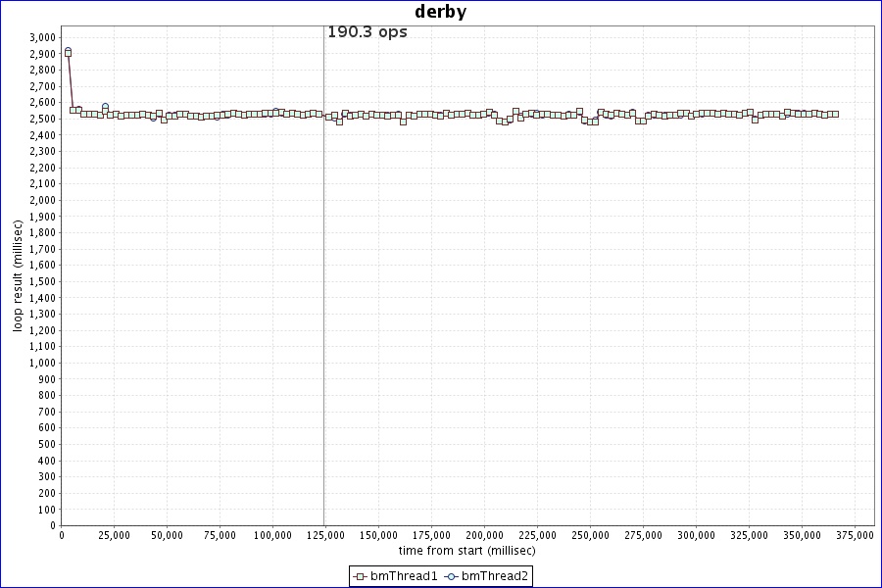Click the bmThread1 square legend marker
Screen dimensions: 882x588
(360, 576)
